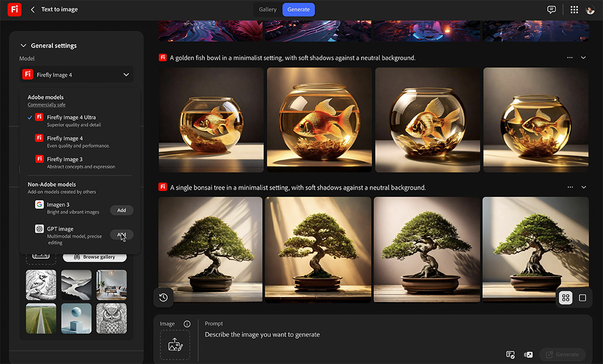Collapse the golden fish bowl results row
The height and width of the screenshot is (364, 603).
584,57
